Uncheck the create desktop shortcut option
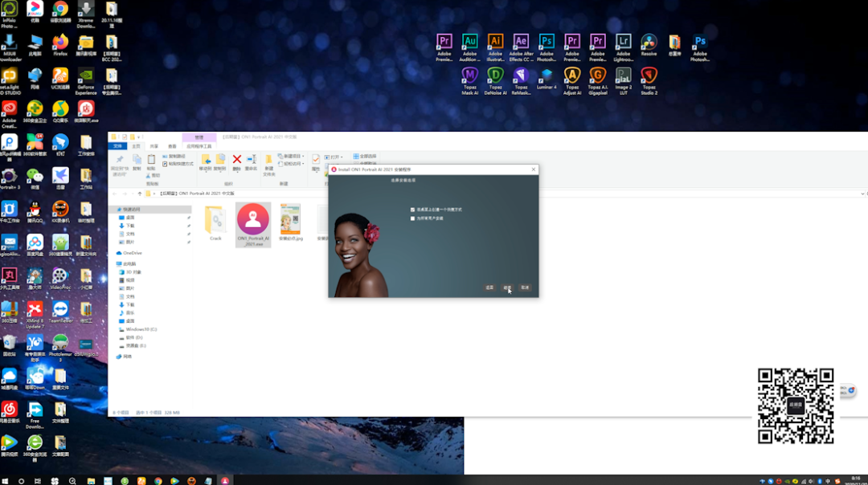The height and width of the screenshot is (485, 868). [x=412, y=210]
